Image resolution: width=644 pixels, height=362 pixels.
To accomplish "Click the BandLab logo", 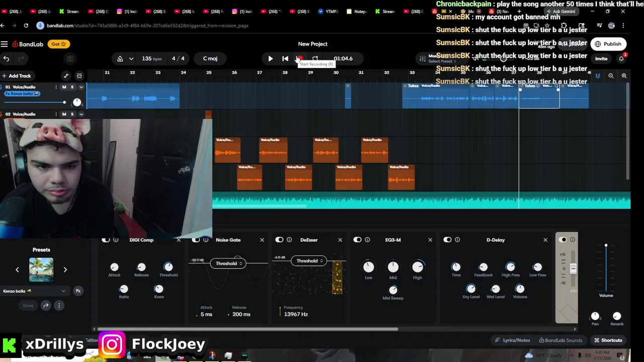I will click(28, 44).
